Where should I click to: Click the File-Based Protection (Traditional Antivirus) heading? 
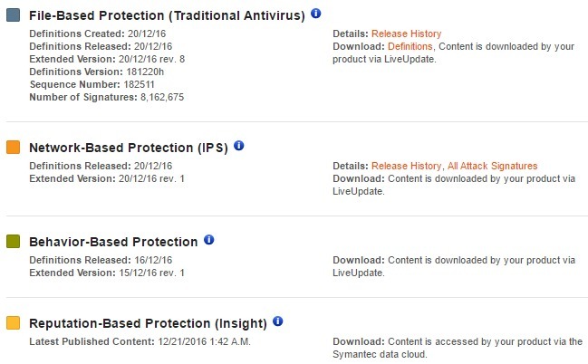[x=166, y=15]
